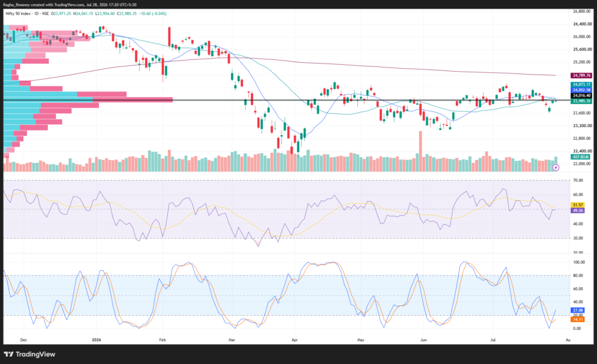Select the blue 24,052.58 price label

pyautogui.click(x=581, y=90)
